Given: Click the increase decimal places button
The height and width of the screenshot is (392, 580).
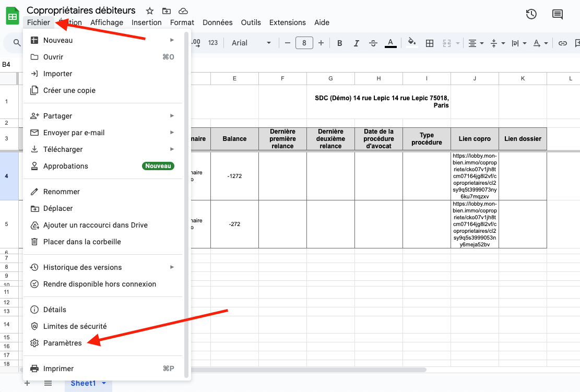Looking at the screenshot, I should 196,43.
